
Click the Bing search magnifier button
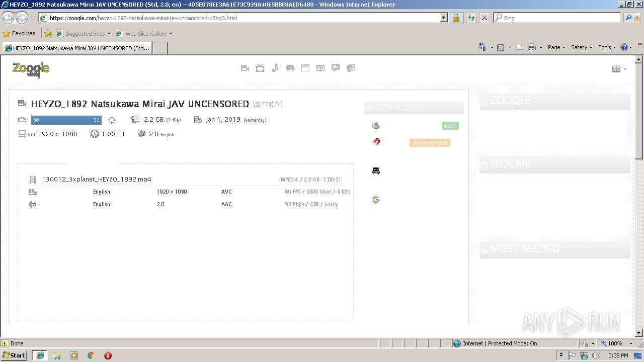pyautogui.click(x=628, y=18)
